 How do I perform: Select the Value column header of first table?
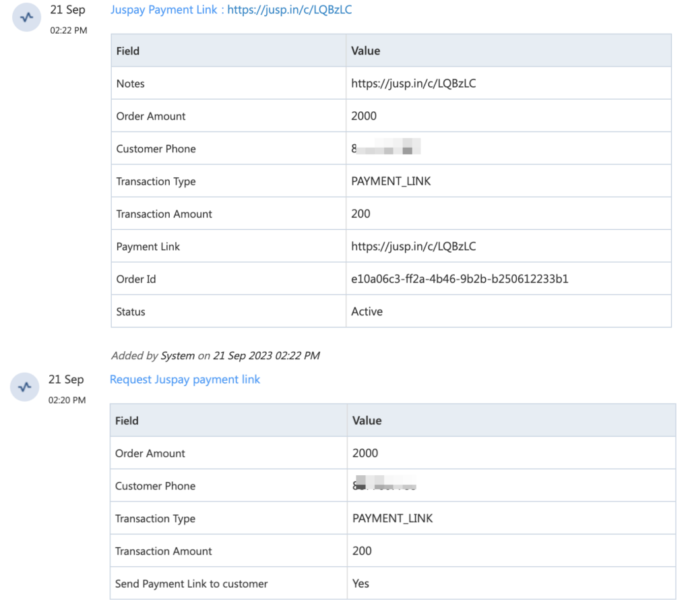pos(367,51)
